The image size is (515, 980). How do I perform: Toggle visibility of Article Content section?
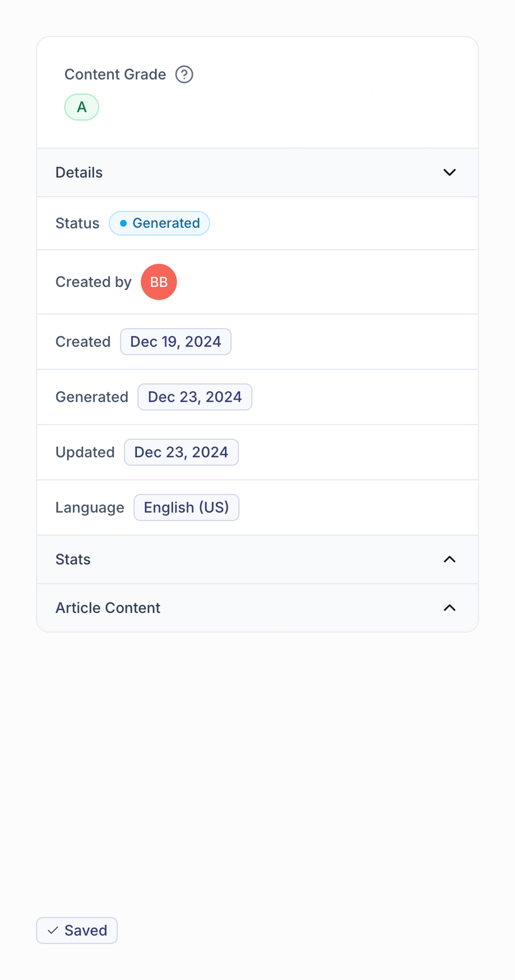pyautogui.click(x=450, y=608)
